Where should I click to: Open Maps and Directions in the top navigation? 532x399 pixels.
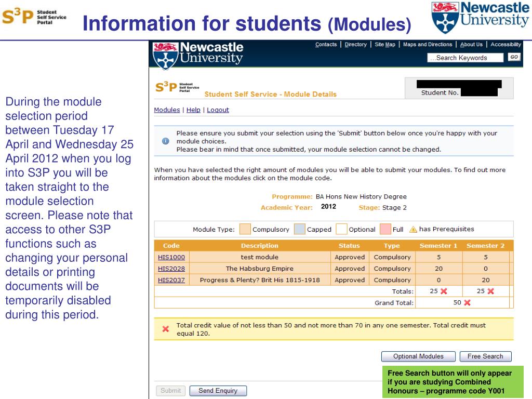[428, 45]
